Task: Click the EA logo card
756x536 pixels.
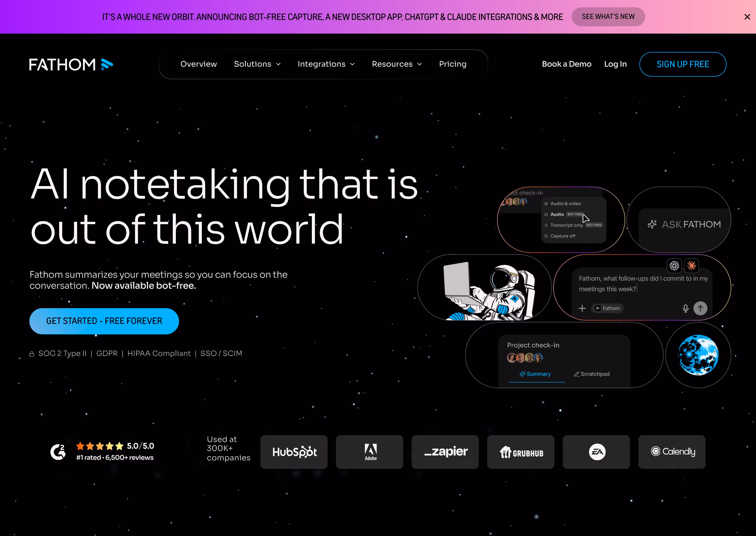Action: click(x=596, y=452)
